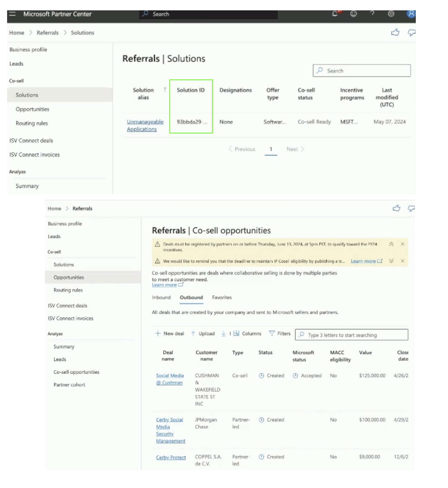Open the user account avatar

(x=411, y=14)
